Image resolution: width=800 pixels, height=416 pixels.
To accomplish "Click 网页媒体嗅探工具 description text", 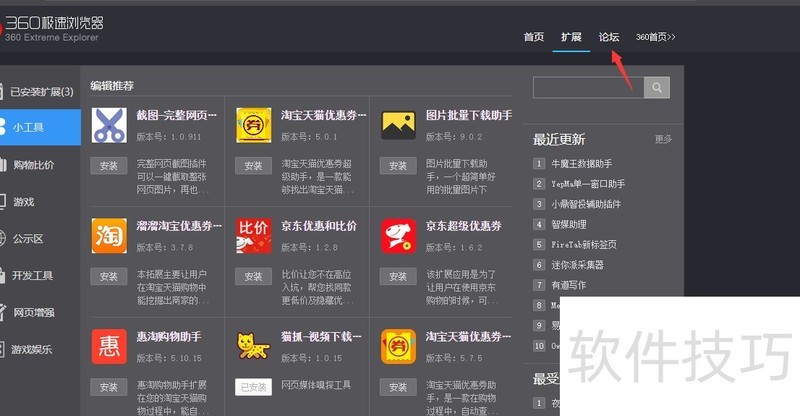I will point(316,385).
